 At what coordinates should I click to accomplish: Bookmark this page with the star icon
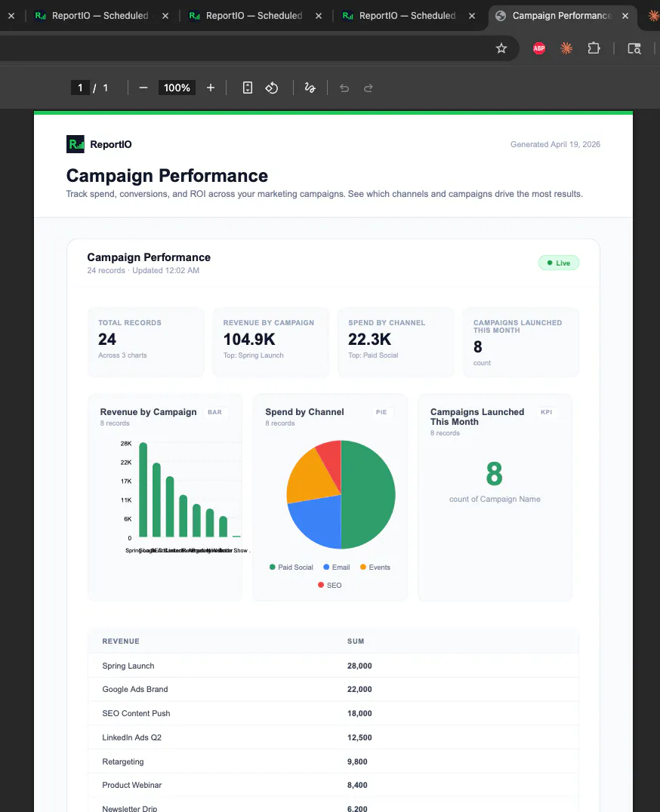tap(501, 49)
